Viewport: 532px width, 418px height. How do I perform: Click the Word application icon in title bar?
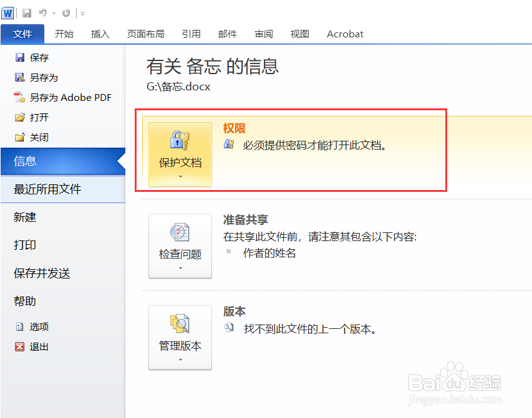7,13
